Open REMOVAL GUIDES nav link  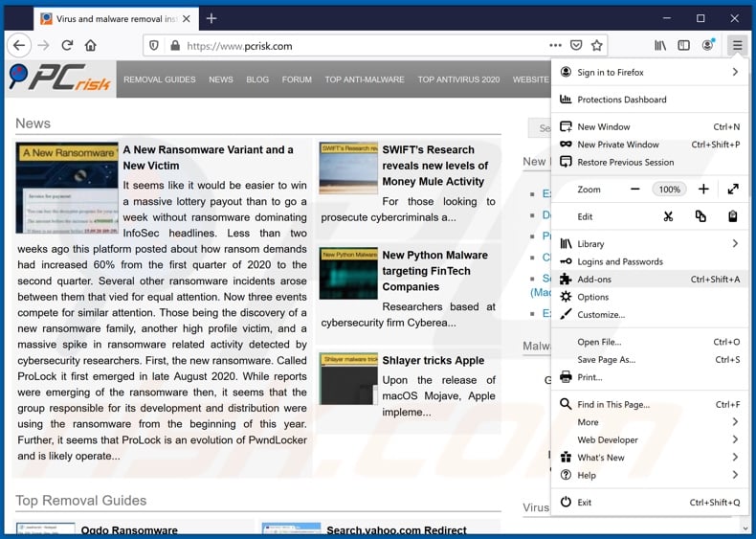point(160,79)
